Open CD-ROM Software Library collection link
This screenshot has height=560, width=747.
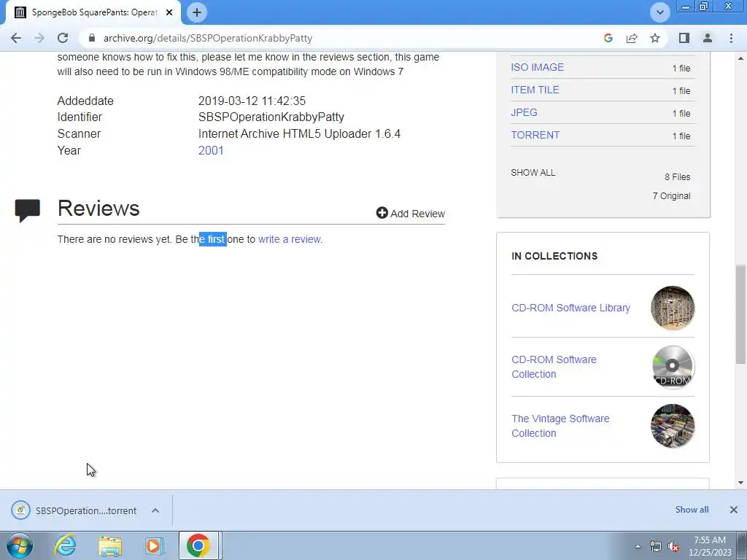570,308
